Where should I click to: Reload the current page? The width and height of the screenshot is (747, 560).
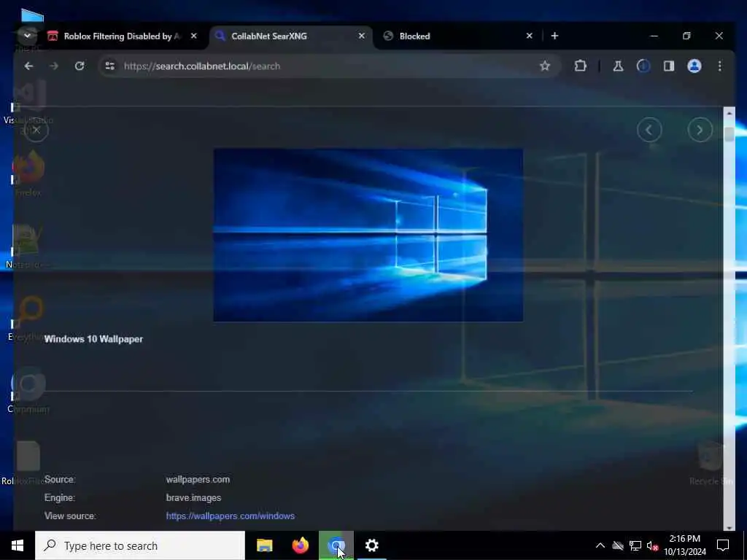(x=80, y=66)
